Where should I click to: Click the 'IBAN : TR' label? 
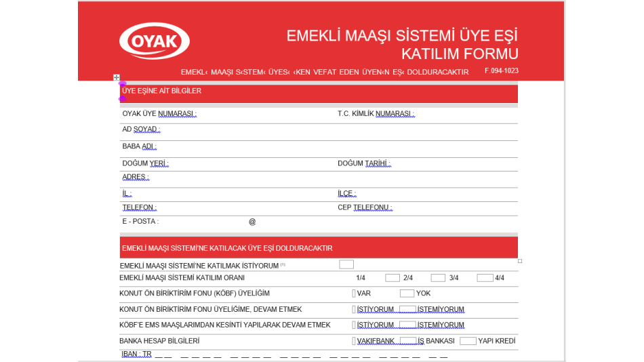(136, 354)
